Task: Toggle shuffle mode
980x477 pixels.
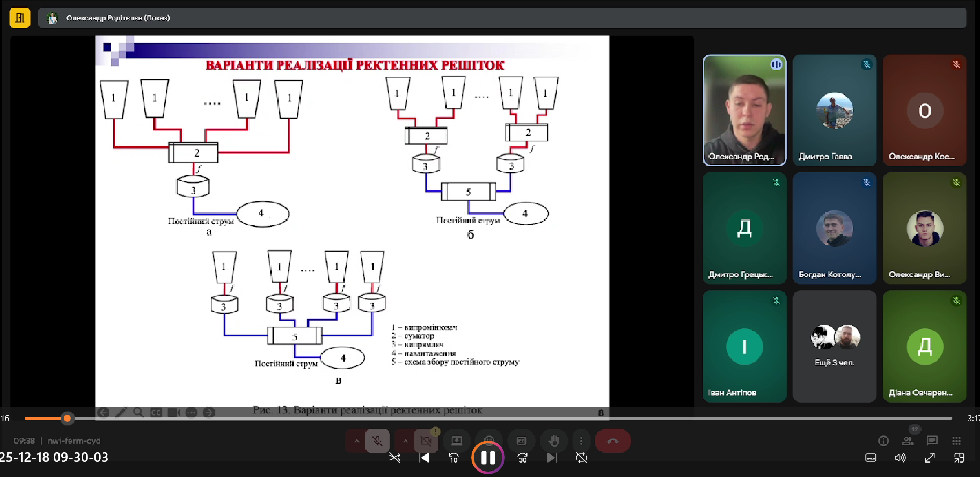Action: 394,458
